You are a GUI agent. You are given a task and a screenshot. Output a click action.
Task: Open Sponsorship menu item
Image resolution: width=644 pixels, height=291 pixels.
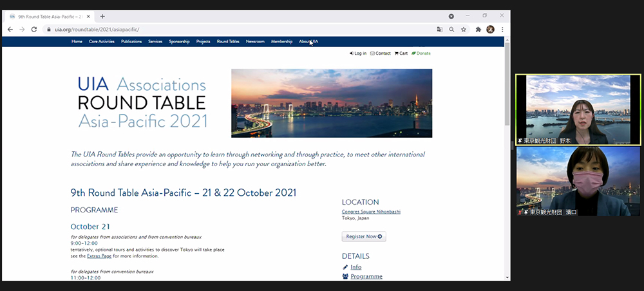pos(179,41)
